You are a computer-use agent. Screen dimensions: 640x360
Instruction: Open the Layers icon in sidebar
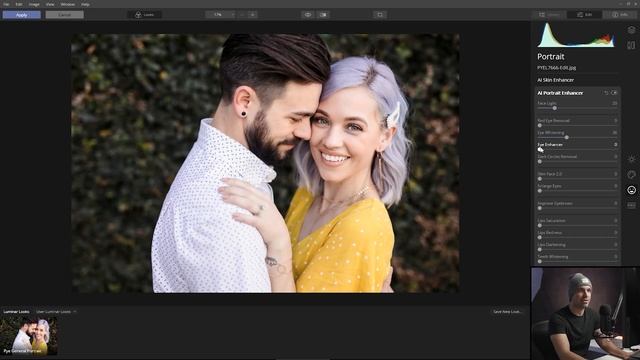click(631, 30)
